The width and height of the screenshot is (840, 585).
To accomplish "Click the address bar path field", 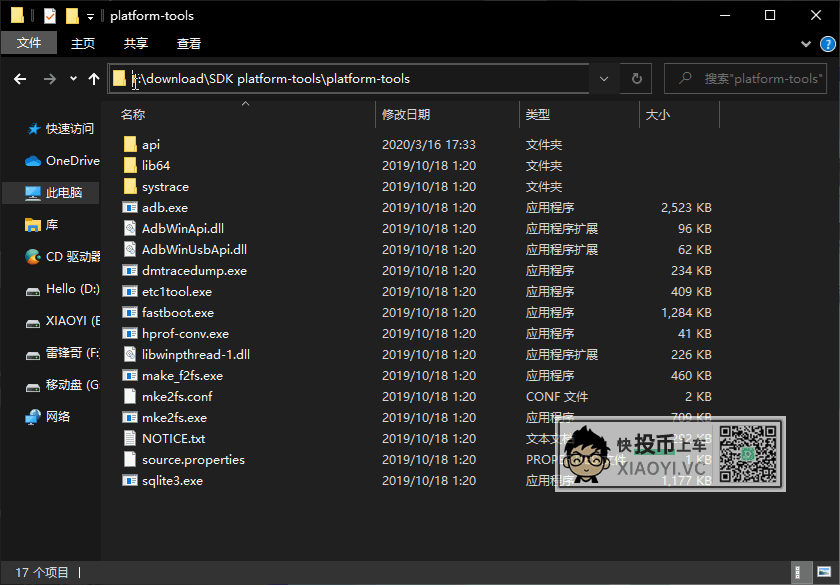I will click(x=348, y=79).
